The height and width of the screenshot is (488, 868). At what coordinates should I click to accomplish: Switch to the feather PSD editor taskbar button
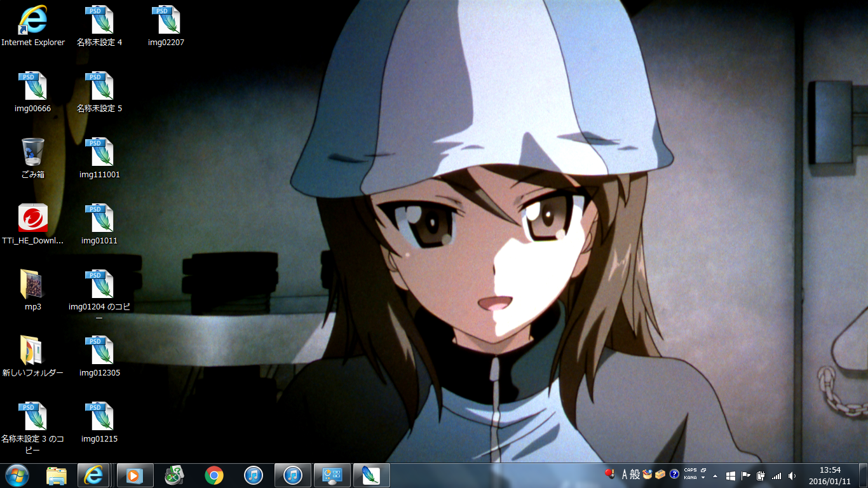372,475
